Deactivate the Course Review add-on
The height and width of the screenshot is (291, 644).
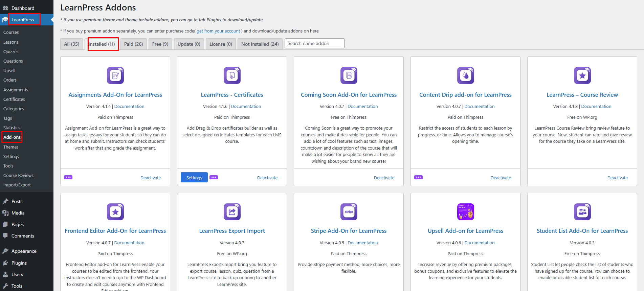pyautogui.click(x=618, y=178)
